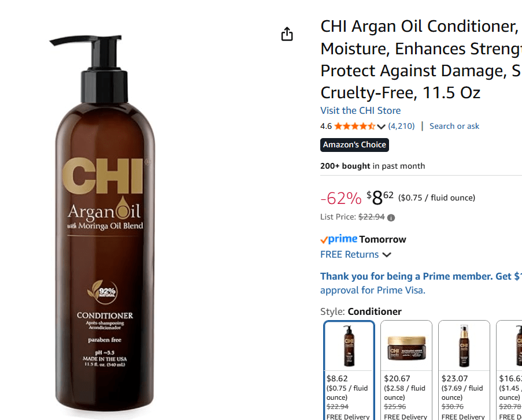This screenshot has width=522, height=420.
Task: Select the $20.67 hair mask style option
Action: pos(406,370)
